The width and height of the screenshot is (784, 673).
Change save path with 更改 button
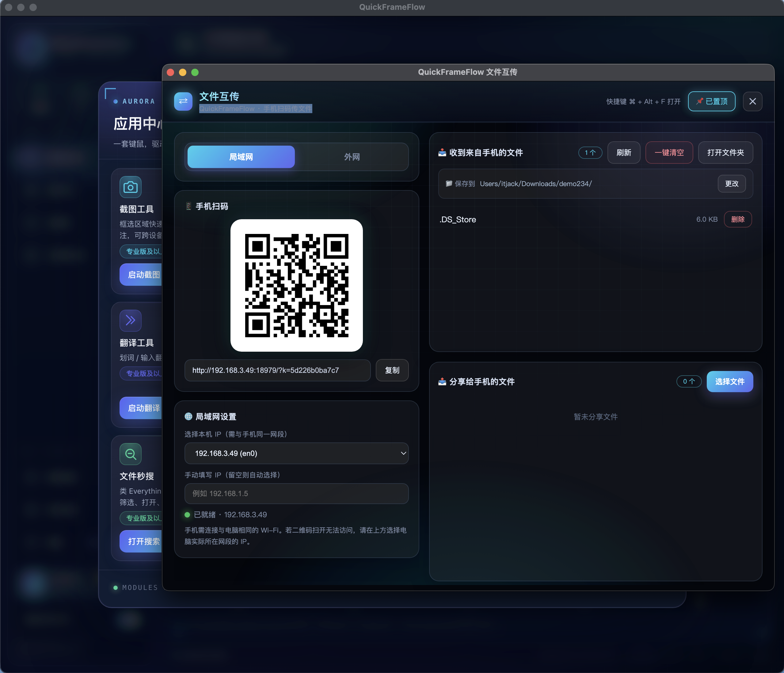[731, 184]
